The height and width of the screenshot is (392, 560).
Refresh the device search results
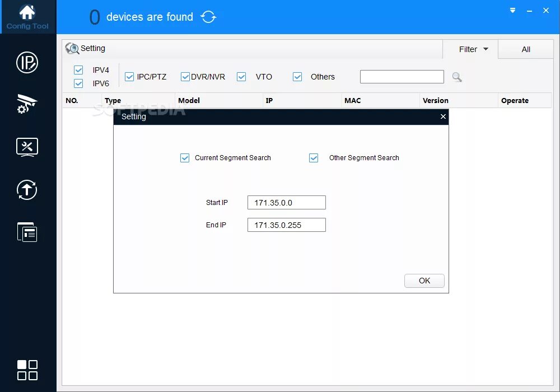[x=208, y=17]
